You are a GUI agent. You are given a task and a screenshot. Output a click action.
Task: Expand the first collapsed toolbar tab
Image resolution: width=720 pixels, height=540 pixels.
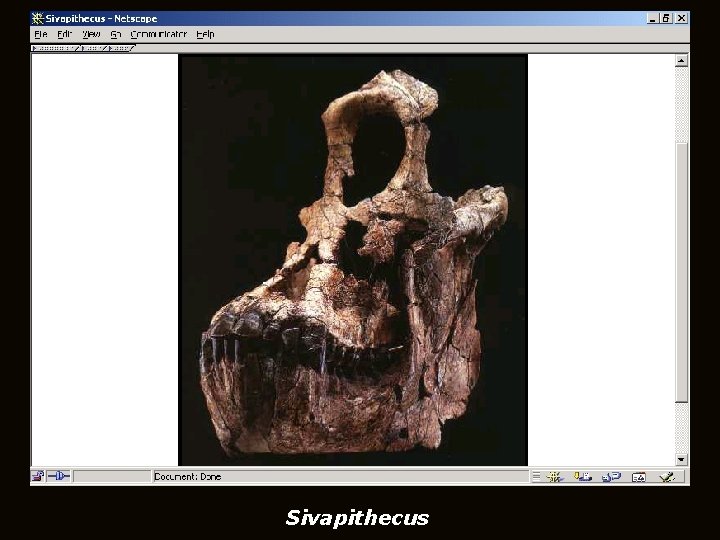pyautogui.click(x=56, y=48)
